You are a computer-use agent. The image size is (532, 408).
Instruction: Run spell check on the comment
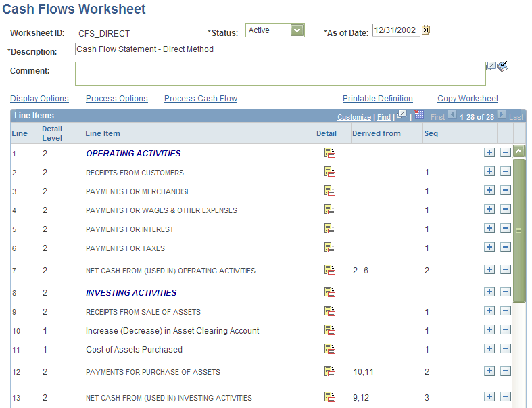[502, 66]
